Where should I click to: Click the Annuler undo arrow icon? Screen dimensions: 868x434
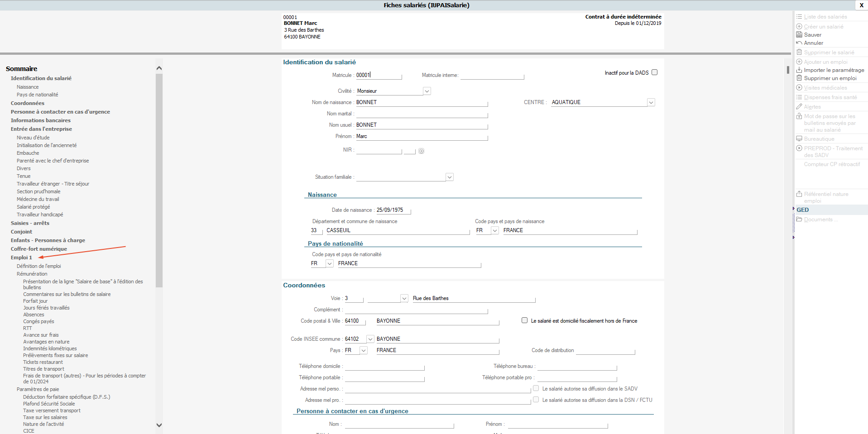click(x=799, y=43)
